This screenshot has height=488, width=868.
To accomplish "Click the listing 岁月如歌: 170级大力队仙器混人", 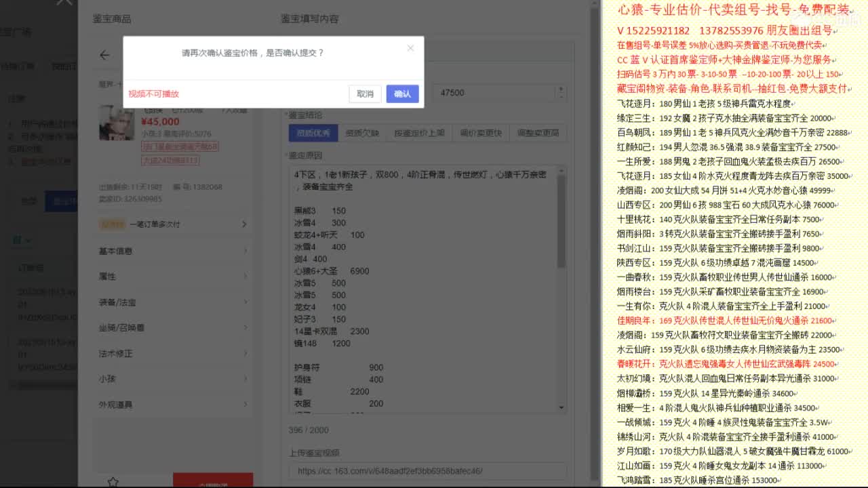I will 733,451.
